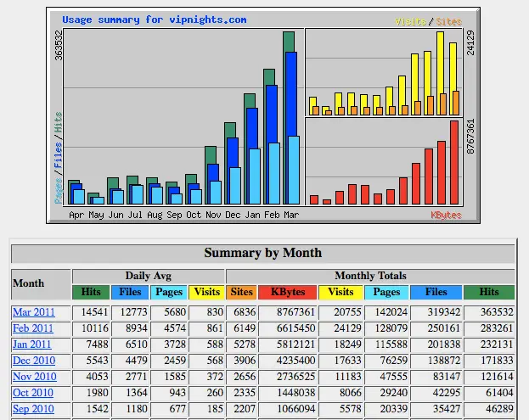The image size is (529, 420).
Task: Click the orange Sites column header
Action: click(x=242, y=292)
